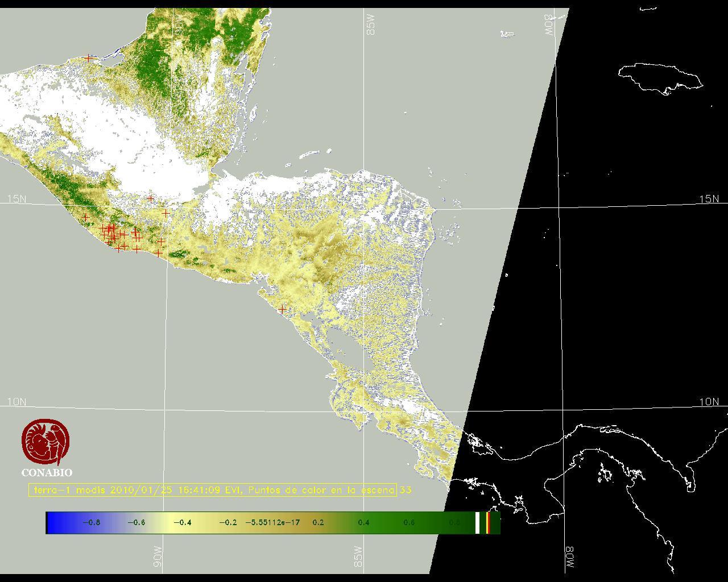Click the red stripe at the legend's right end
This screenshot has width=728, height=582.
[488, 522]
